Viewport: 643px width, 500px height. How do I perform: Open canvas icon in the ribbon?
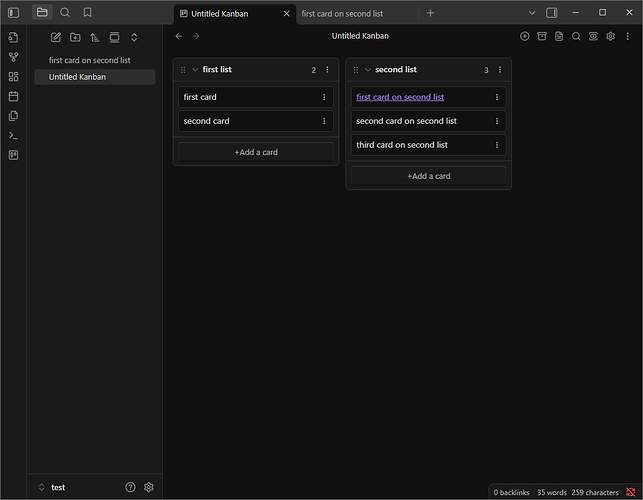click(x=14, y=77)
